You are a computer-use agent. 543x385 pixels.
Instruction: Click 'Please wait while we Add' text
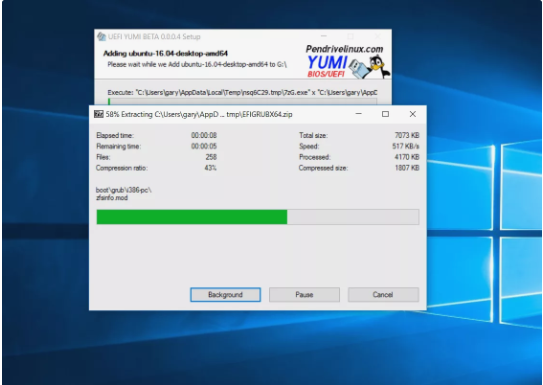pyautogui.click(x=197, y=64)
